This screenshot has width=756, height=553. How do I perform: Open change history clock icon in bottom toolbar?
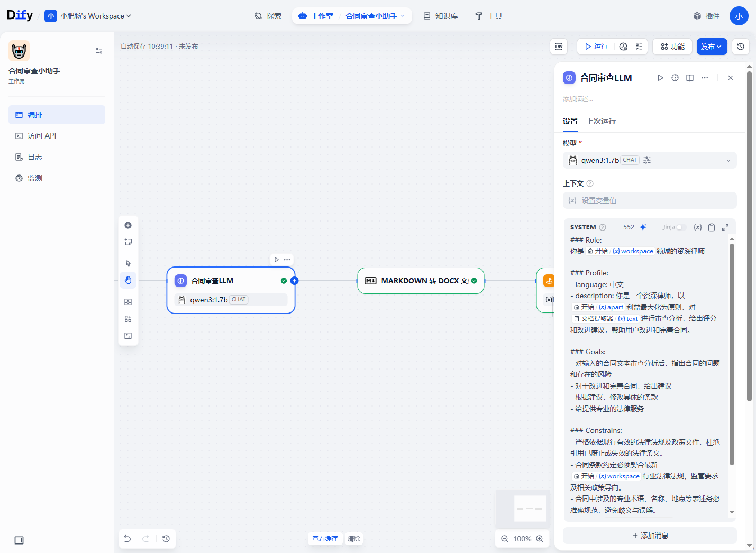(166, 539)
